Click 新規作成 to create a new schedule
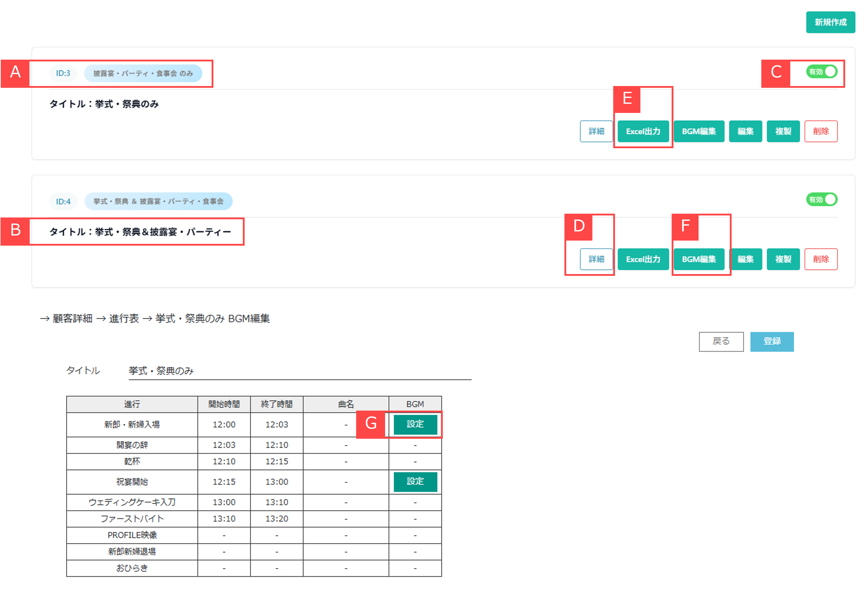868x590 pixels. point(831,22)
